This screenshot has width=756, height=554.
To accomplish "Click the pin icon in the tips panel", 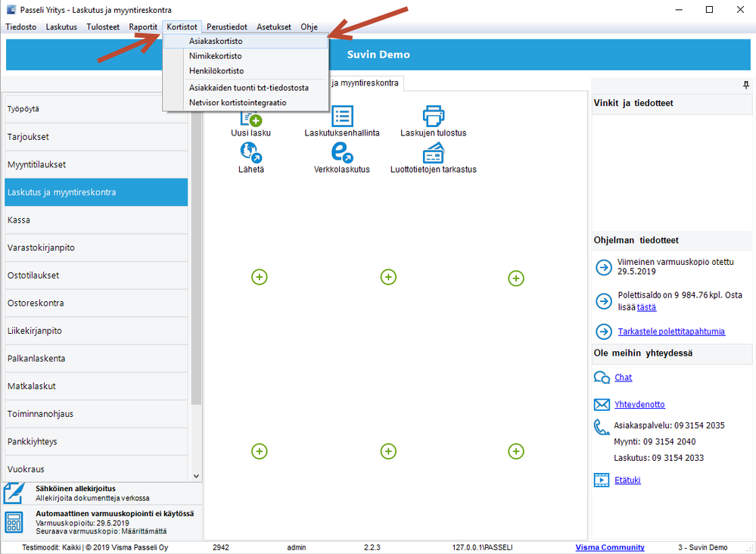I will tap(746, 85).
